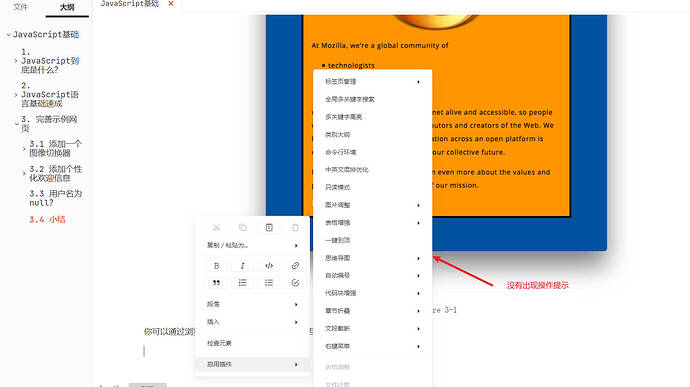Open 文段截断 plugin submenu
Image resolution: width=690 pixels, height=387 pixels.
coord(372,328)
